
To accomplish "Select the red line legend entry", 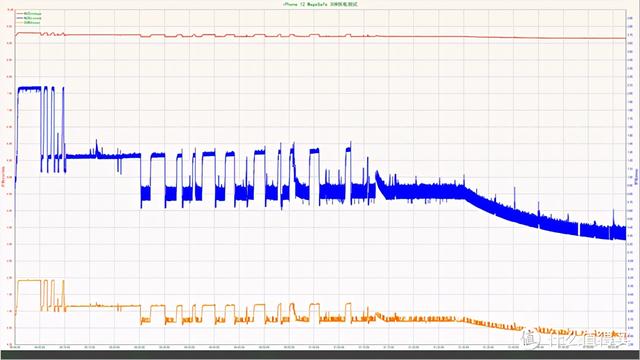I will [29, 13].
